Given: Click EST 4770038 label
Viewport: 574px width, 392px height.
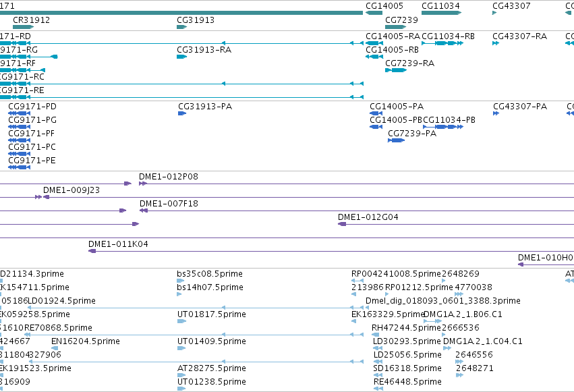Looking at the screenshot, I should 473,287.
